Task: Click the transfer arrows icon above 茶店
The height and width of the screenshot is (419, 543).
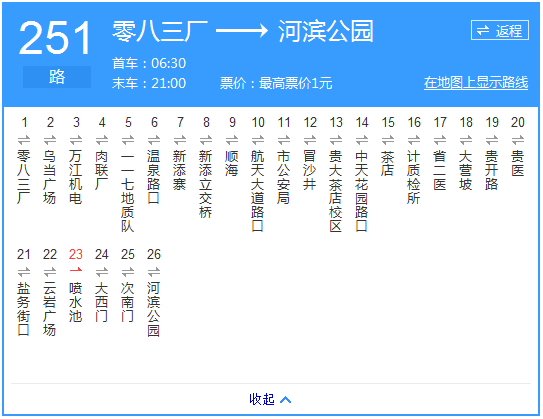Action: [388, 140]
